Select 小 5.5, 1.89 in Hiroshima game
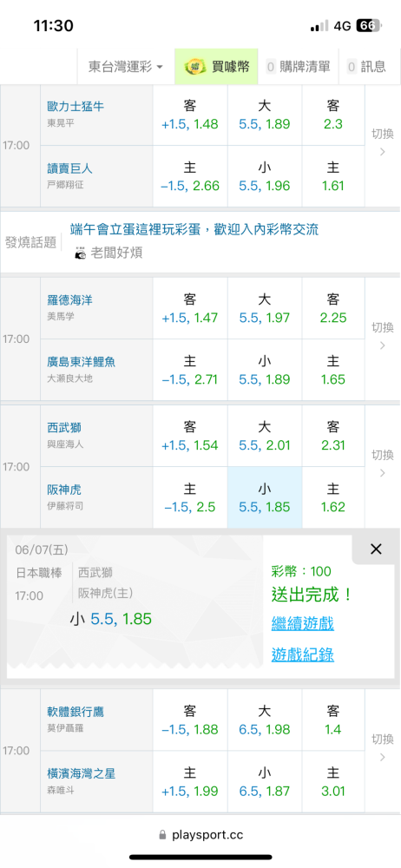The height and width of the screenshot is (868, 401). 265,371
